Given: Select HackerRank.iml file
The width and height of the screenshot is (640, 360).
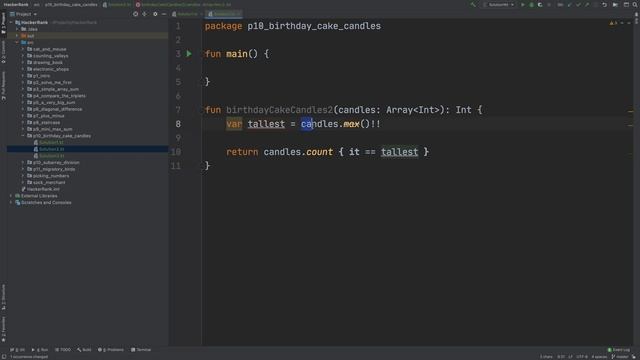Looking at the screenshot, I should coord(42,189).
